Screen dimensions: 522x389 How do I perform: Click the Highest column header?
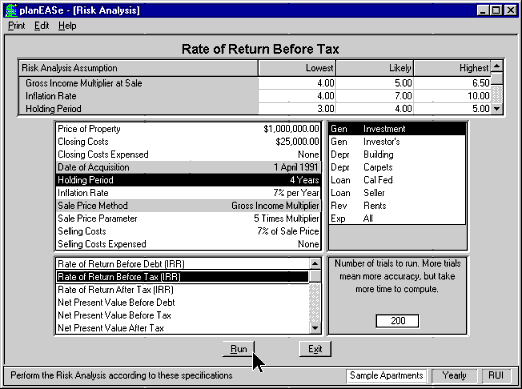452,68
